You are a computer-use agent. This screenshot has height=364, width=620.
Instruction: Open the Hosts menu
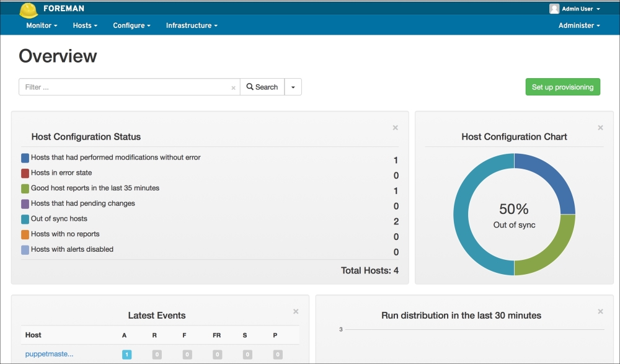(x=85, y=25)
